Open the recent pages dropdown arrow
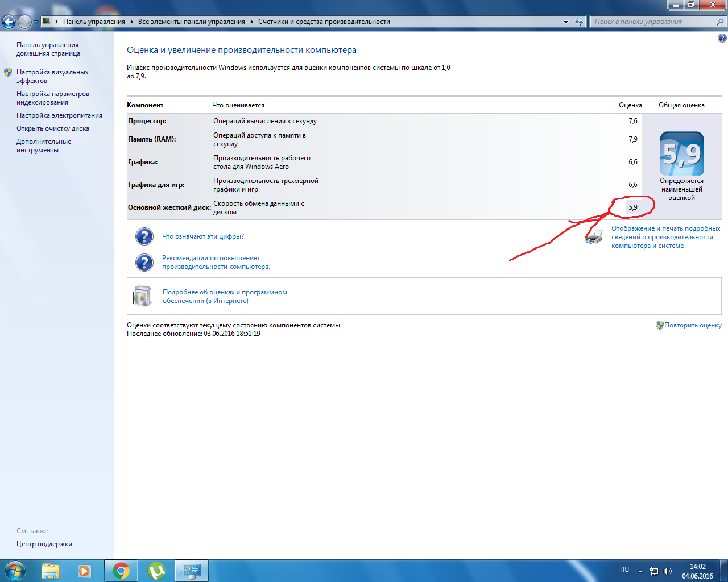The image size is (728, 582). (x=36, y=22)
